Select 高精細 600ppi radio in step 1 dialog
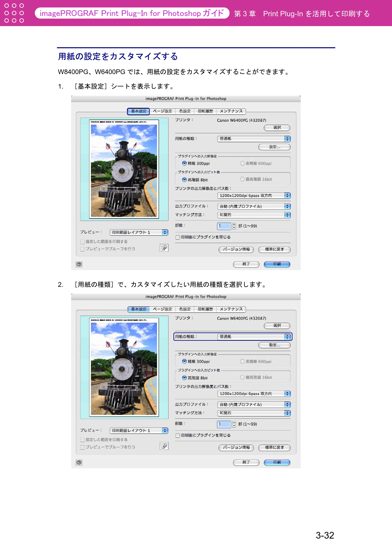 point(242,164)
